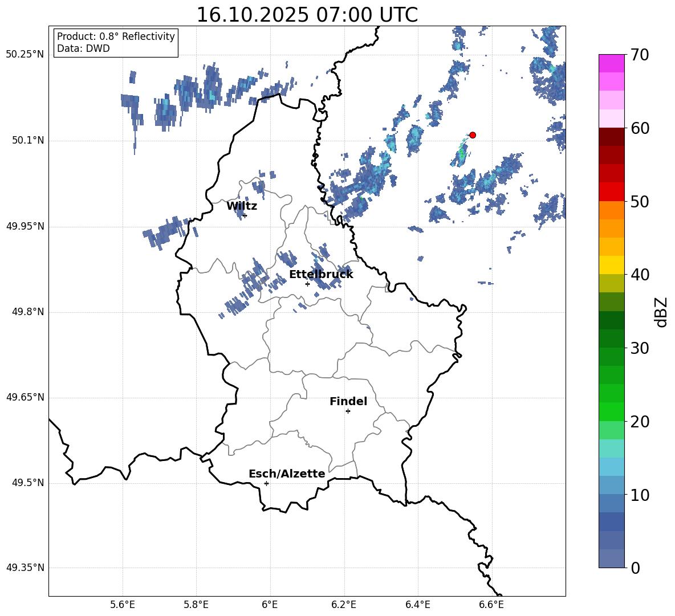Viewport: 675px width, 616px height.
Task: Click the 0 tick label on colorbar
Action: click(x=635, y=568)
